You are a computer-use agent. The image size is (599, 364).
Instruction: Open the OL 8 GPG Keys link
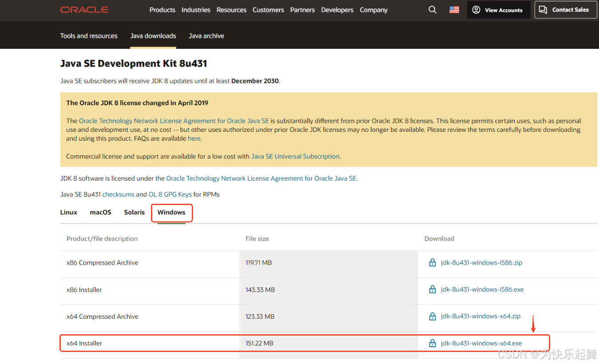[x=170, y=194]
